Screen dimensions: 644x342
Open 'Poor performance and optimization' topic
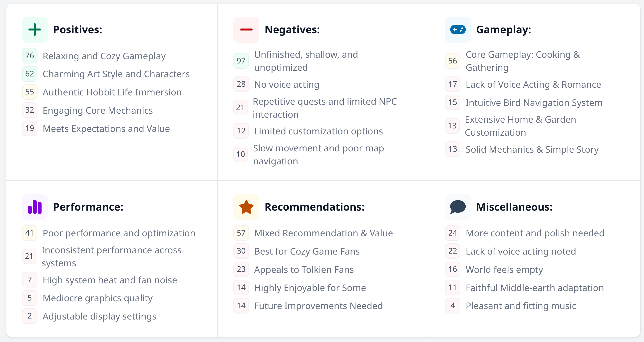(x=119, y=233)
